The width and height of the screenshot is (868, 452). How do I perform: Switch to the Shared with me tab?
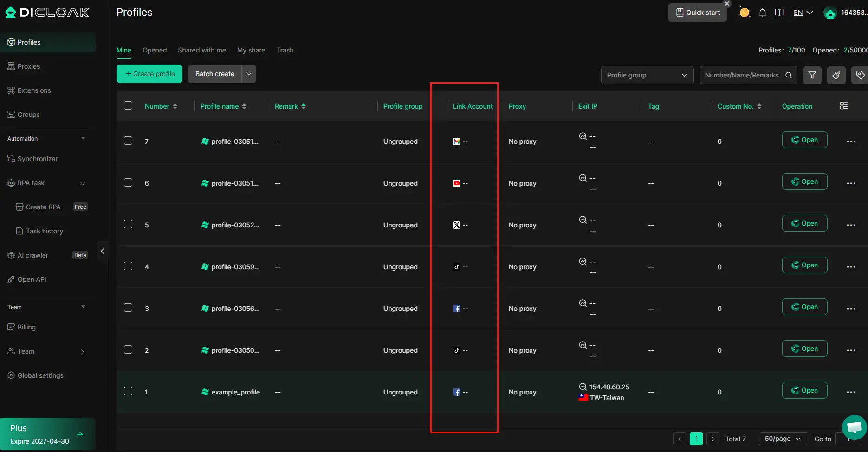coord(202,50)
